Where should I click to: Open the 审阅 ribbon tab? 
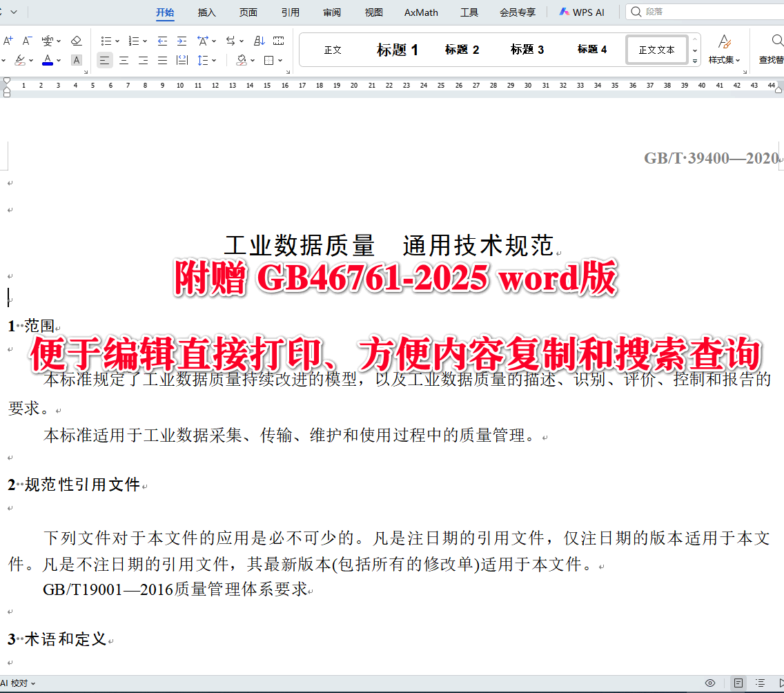[331, 12]
